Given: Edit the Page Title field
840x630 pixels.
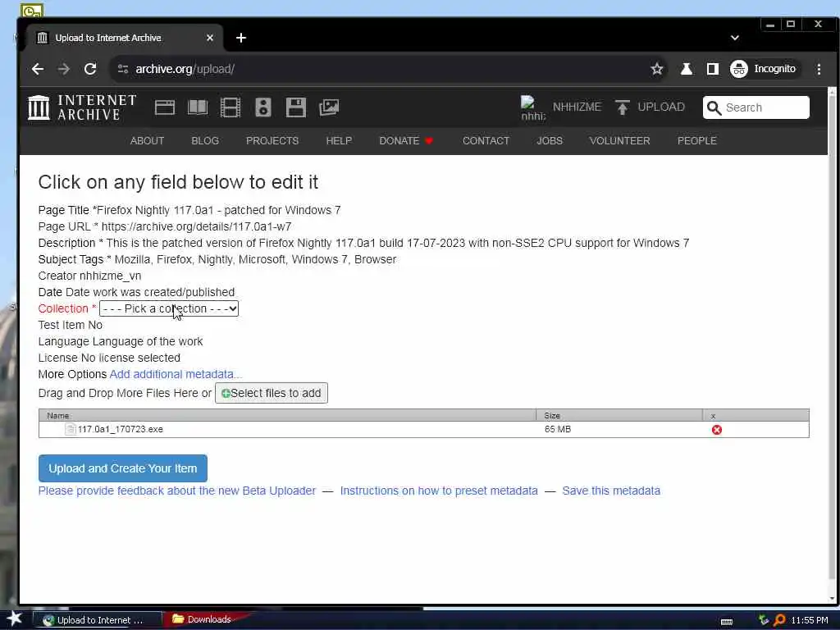Looking at the screenshot, I should click(218, 210).
